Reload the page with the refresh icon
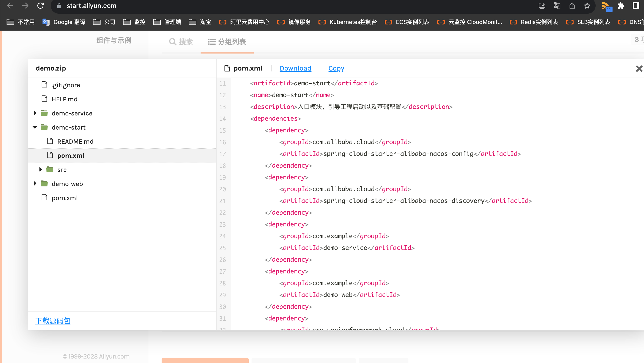The width and height of the screenshot is (644, 363). pyautogui.click(x=40, y=5)
